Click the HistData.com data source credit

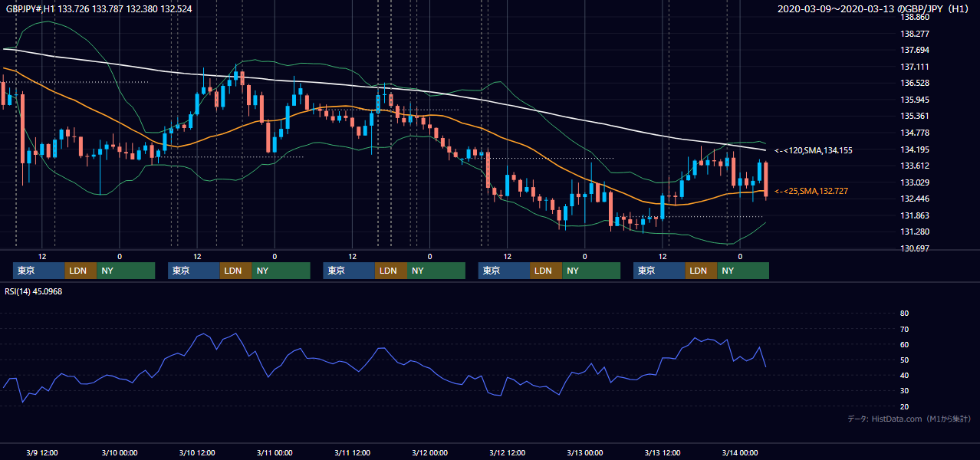pyautogui.click(x=909, y=419)
